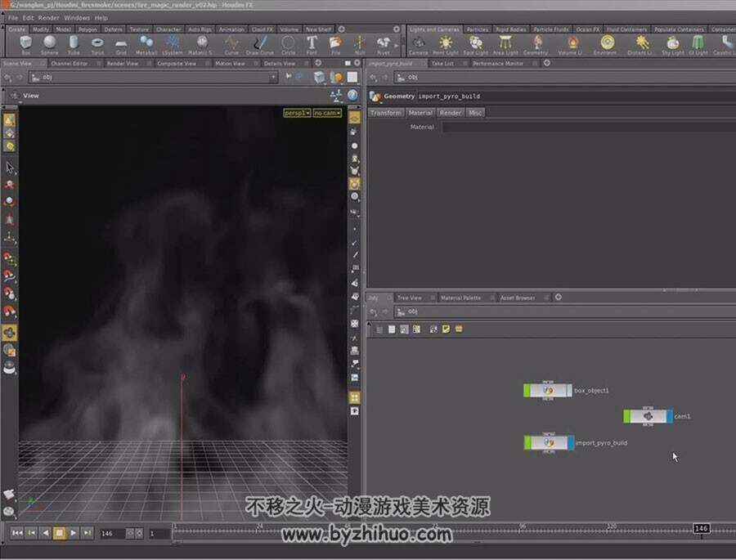Open the left shelf set options menu
Image resolution: width=736 pixels, height=560 pixels.
pos(397,29)
